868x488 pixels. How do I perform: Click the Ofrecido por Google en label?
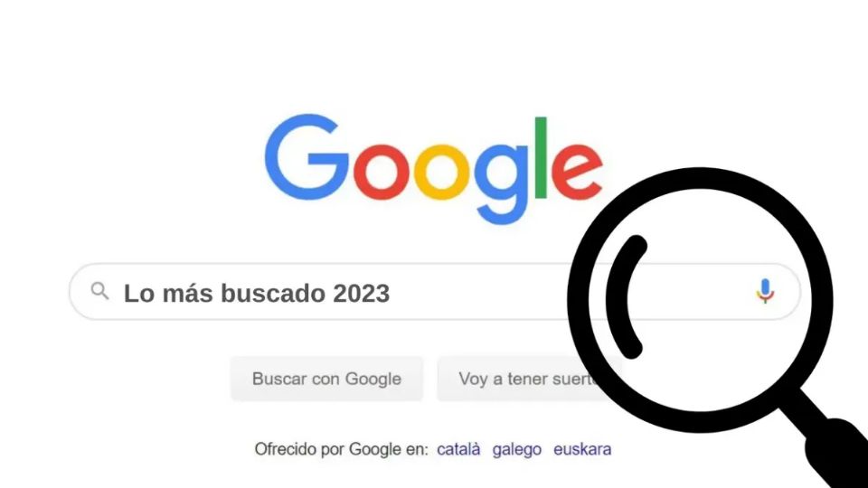pos(341,449)
